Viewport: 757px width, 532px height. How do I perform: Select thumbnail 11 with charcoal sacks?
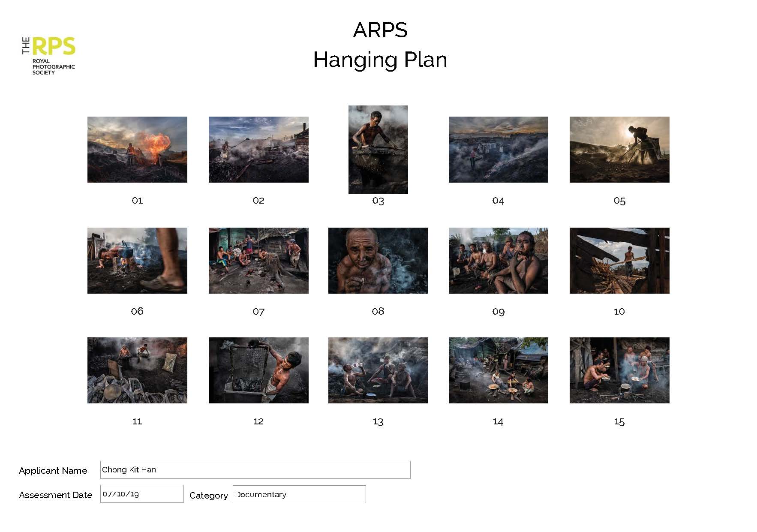[137, 370]
